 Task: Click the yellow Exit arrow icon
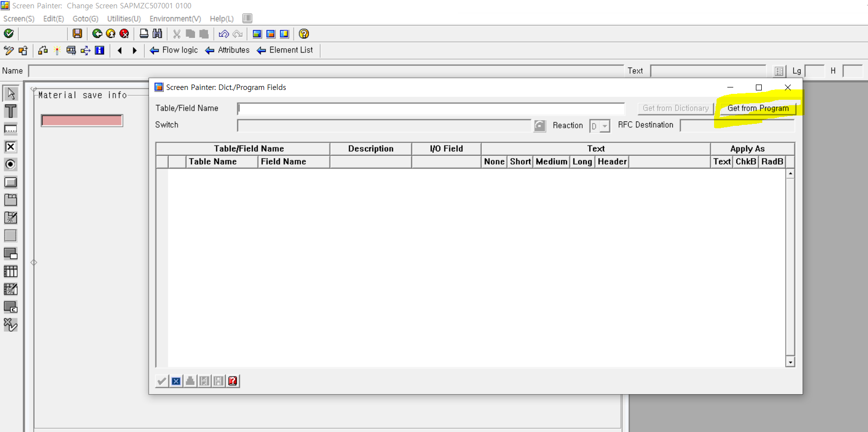(111, 33)
